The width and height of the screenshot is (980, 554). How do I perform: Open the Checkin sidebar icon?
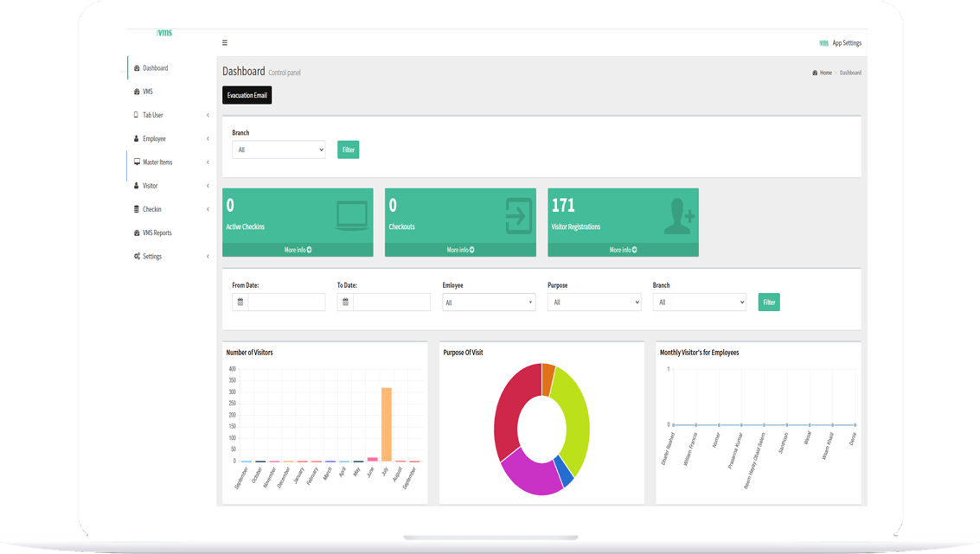[136, 208]
